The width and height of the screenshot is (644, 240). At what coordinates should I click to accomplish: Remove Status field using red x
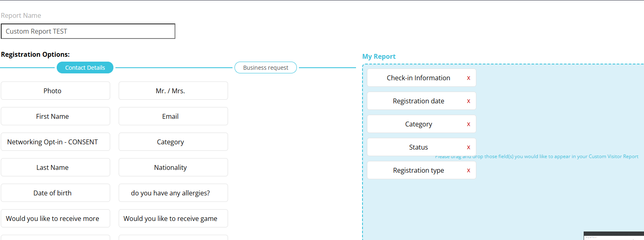click(468, 148)
